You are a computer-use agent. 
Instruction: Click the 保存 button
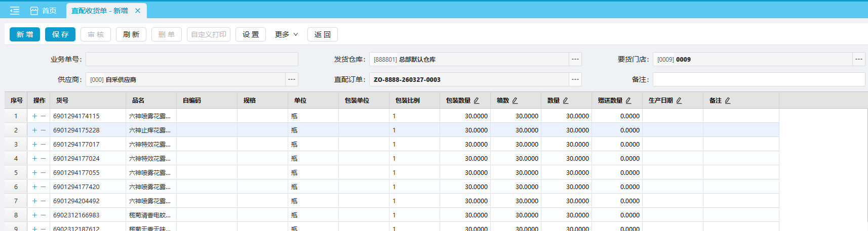point(60,34)
